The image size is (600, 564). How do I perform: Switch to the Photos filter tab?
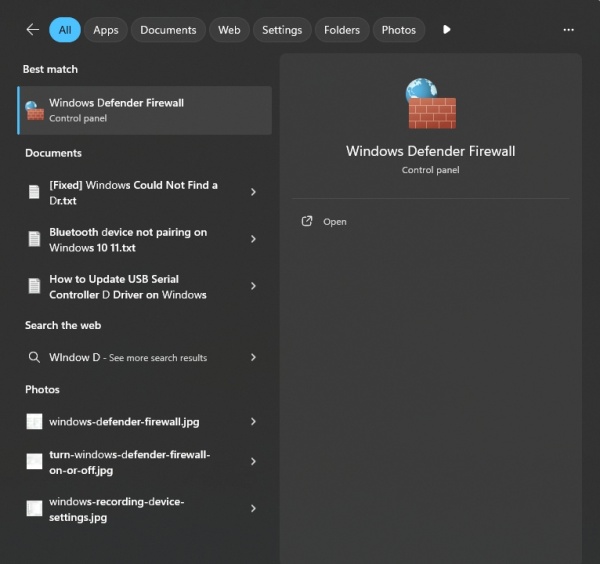(399, 30)
